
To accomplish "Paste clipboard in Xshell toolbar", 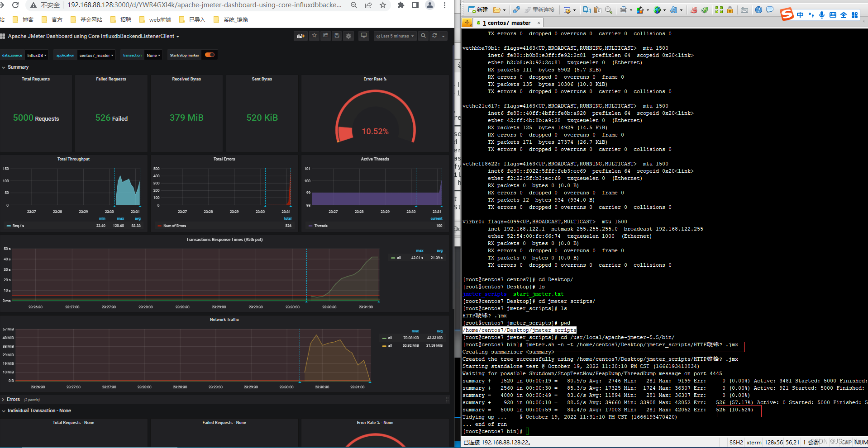I will coord(598,10).
